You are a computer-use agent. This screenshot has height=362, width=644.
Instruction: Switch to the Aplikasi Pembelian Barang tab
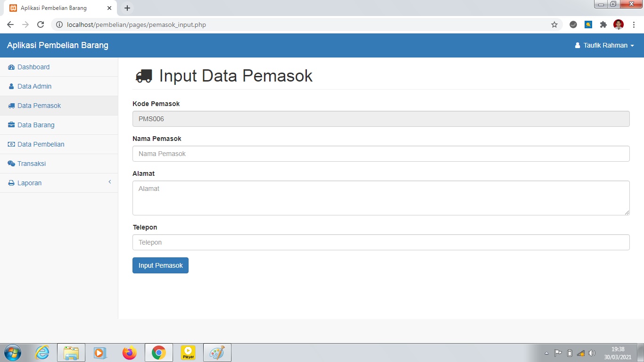click(57, 8)
